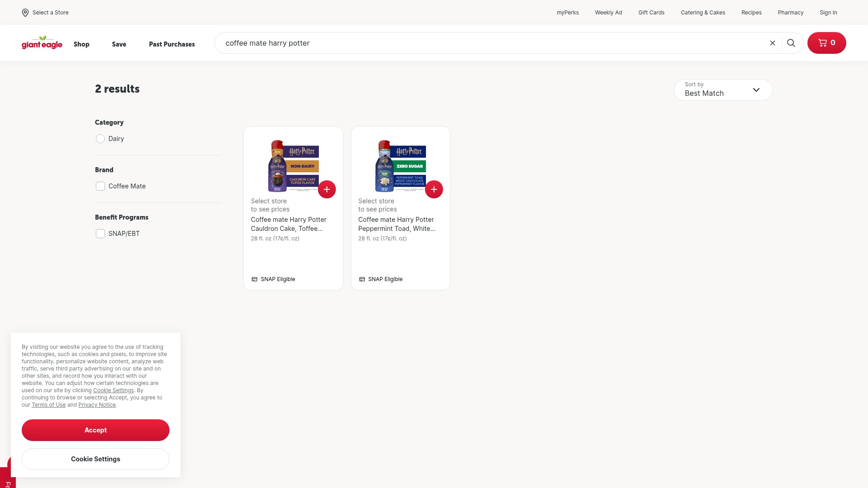Run search with the magnifying glass icon
The image size is (868, 488).
tap(791, 43)
